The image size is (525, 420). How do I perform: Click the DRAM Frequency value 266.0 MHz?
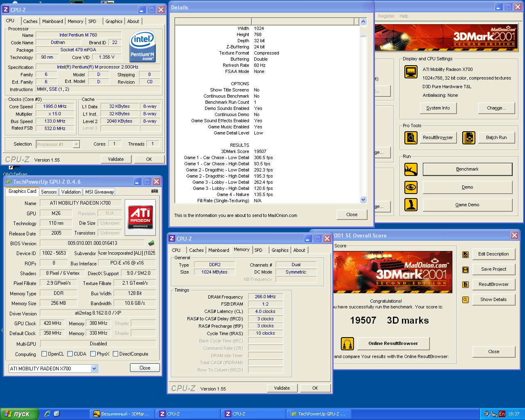265,297
